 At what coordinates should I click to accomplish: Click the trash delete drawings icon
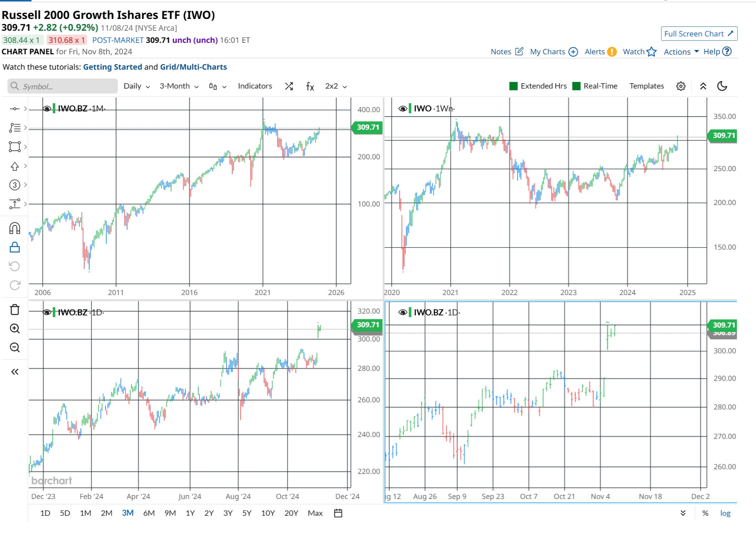(x=15, y=310)
